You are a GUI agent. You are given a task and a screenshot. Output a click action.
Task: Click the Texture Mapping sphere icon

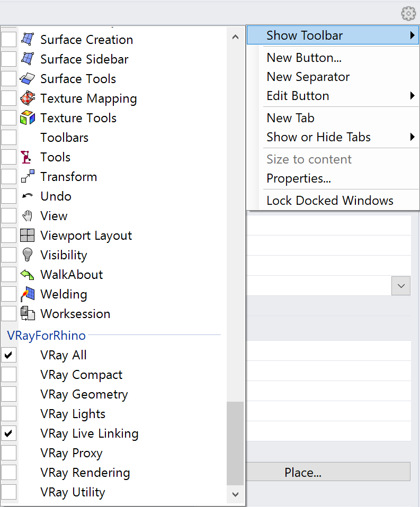pos(28,98)
